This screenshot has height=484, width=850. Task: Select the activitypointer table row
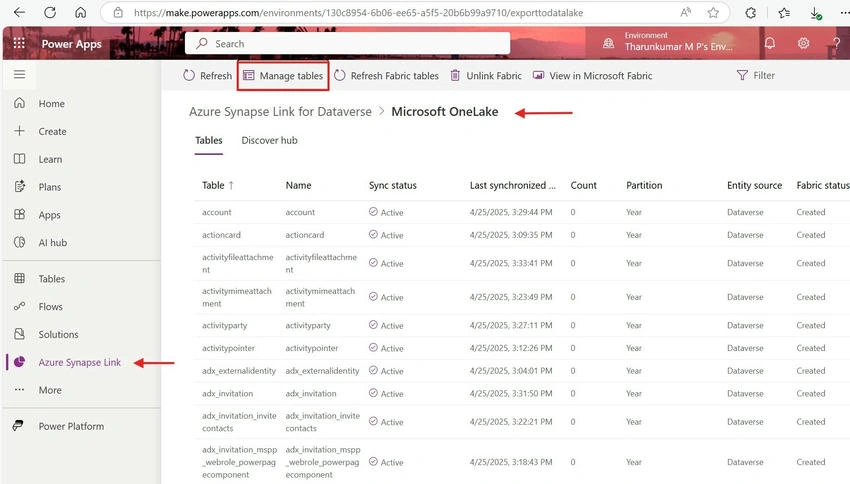[x=521, y=348]
